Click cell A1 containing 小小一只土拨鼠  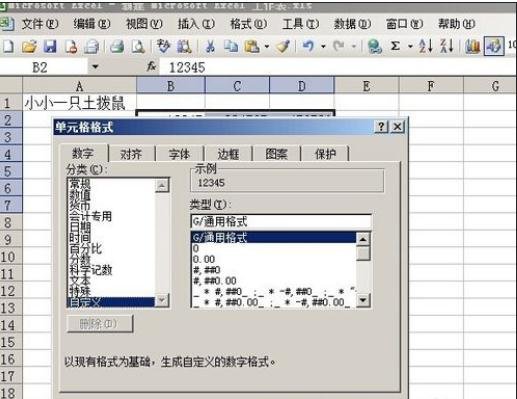pyautogui.click(x=79, y=103)
